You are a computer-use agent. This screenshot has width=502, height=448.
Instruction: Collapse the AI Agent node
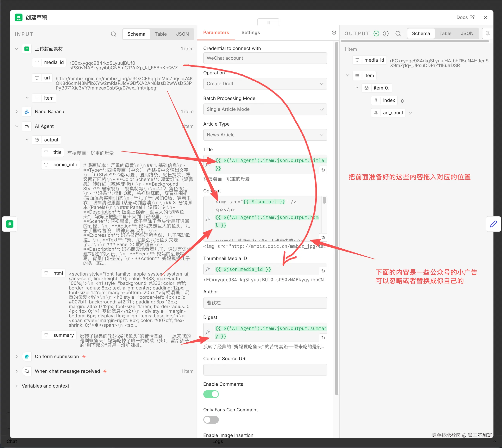[x=16, y=126]
